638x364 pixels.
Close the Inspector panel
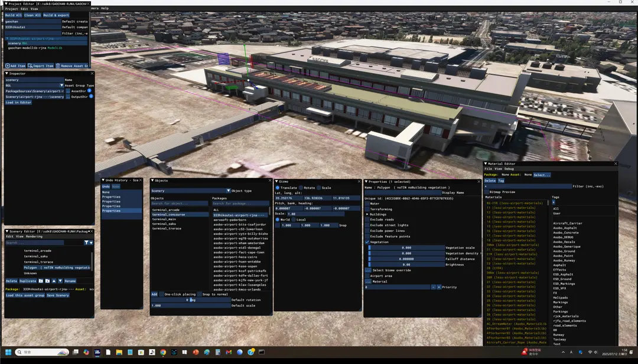pyautogui.click(x=92, y=74)
